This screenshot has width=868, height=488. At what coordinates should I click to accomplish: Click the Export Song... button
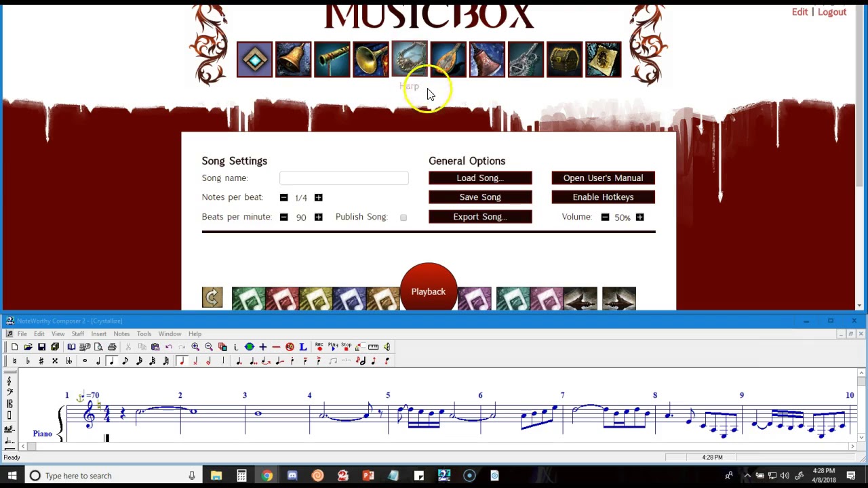coord(480,216)
